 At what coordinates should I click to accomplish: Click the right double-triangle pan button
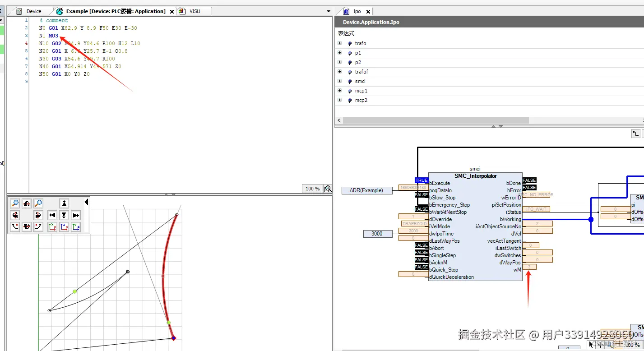tap(76, 215)
